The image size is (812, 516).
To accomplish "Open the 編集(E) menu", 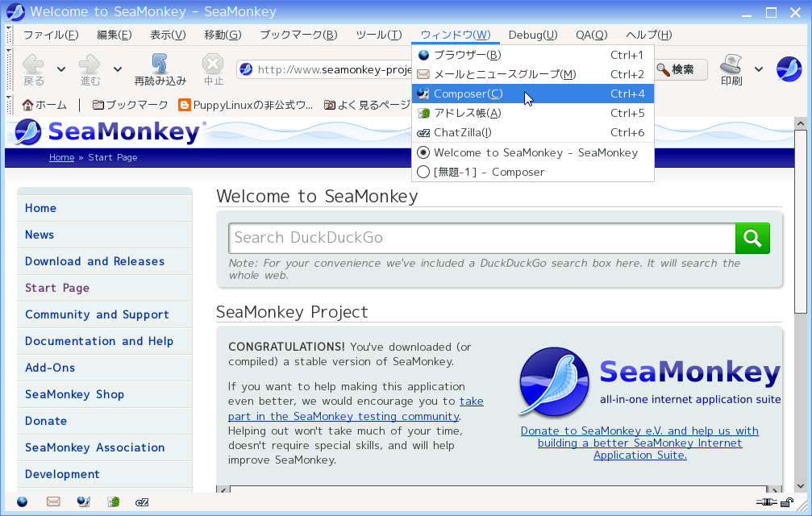I will coord(115,35).
